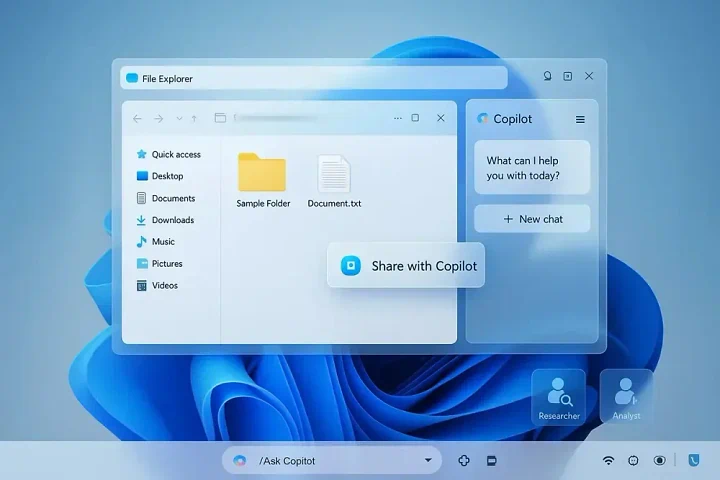
Task: Click the headset icon in outer title bar
Action: 547,76
